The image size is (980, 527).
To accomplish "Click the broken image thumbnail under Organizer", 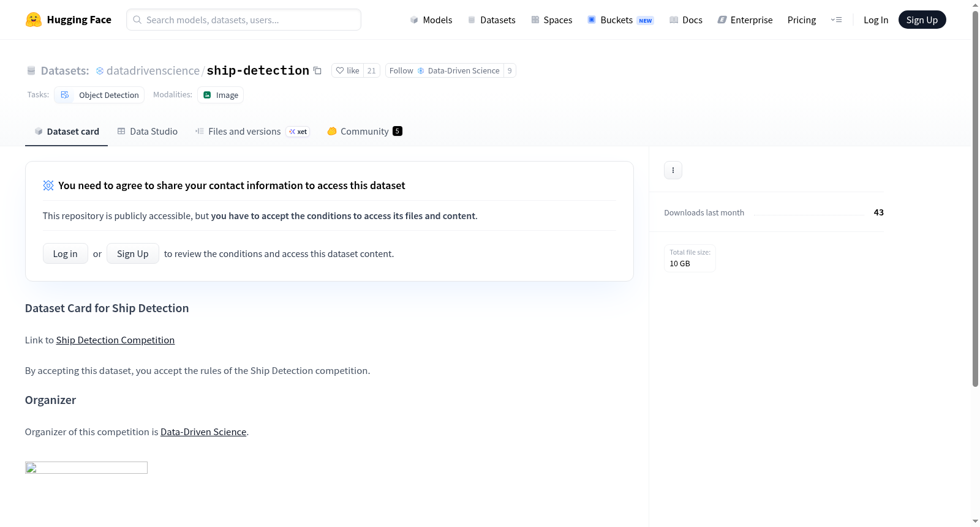I will click(x=86, y=468).
